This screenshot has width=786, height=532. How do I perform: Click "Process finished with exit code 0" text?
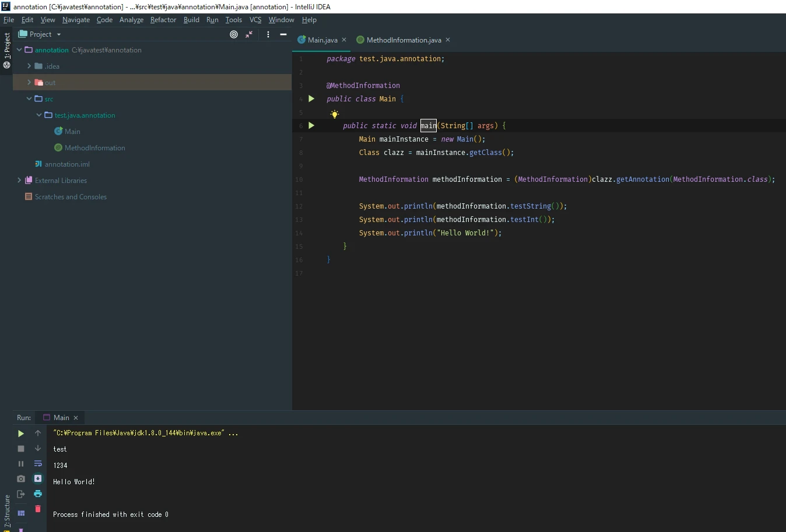pos(111,515)
